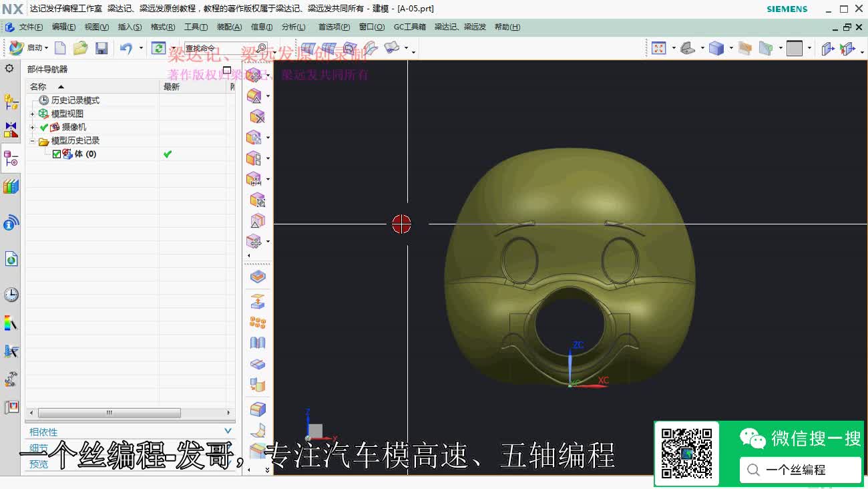Image resolution: width=868 pixels, height=489 pixels.
Task: Open the Fit view dropdown arrow
Action: point(673,48)
